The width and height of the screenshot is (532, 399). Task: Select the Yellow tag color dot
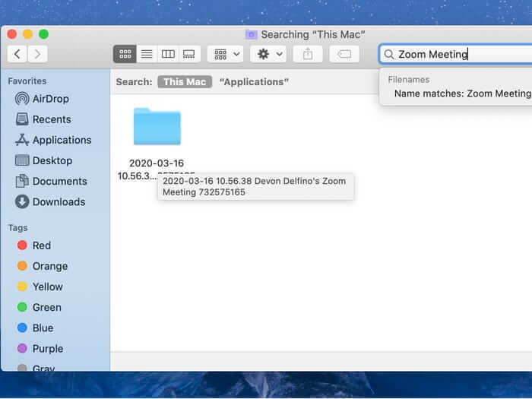22,287
